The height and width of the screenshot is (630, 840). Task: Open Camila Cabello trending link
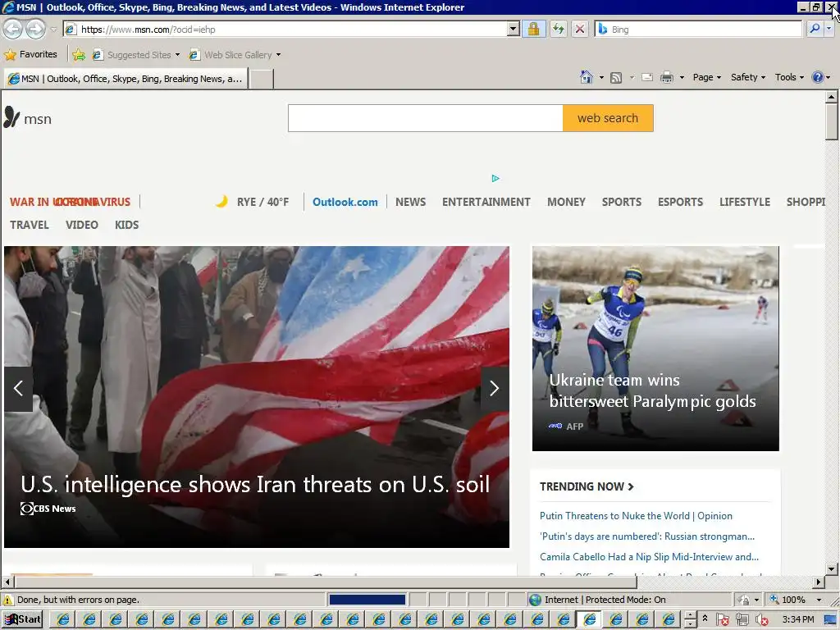(x=650, y=557)
